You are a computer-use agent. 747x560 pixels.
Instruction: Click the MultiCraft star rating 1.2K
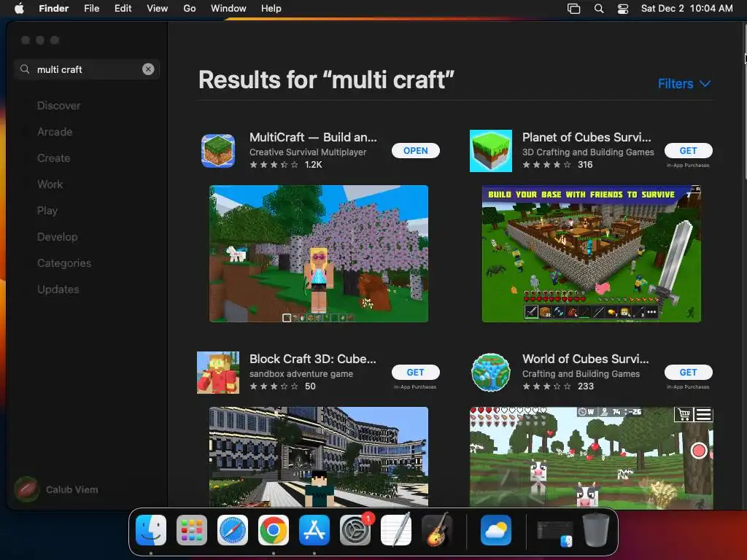pos(286,165)
